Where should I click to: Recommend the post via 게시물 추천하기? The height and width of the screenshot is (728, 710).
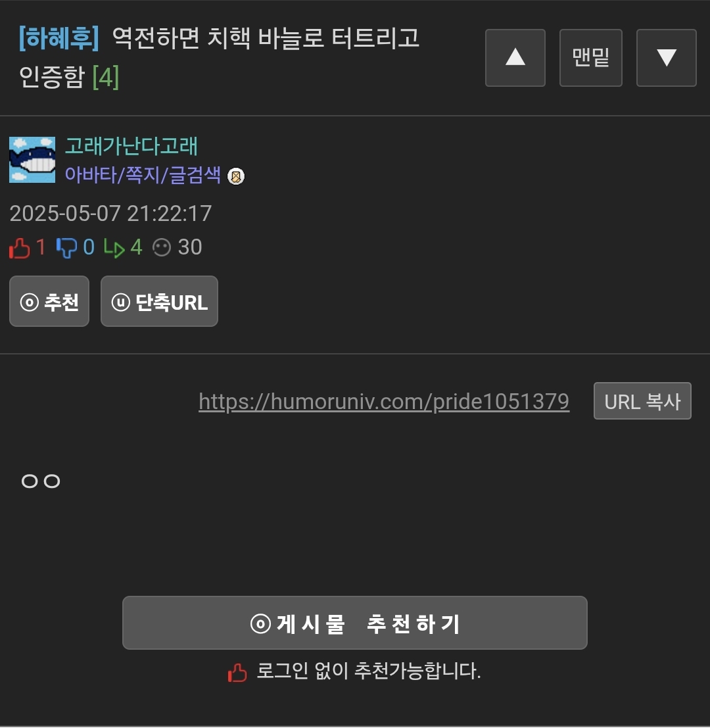coord(355,623)
